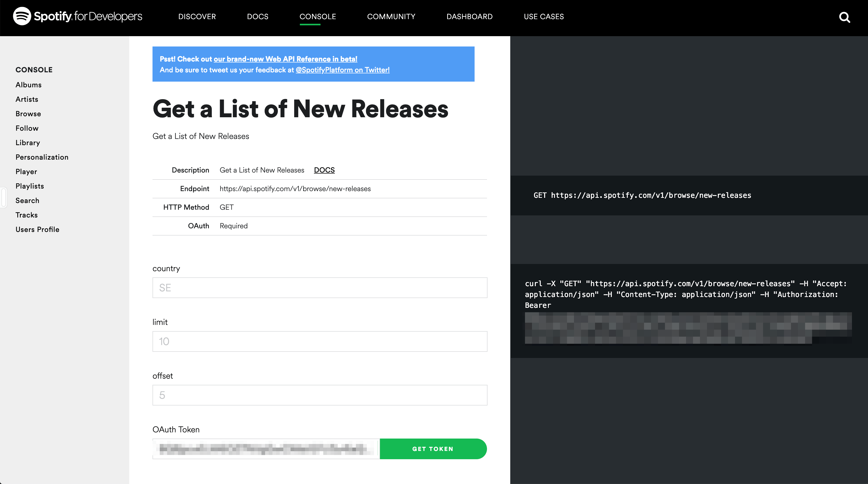Focus the limit input field
This screenshot has width=868, height=484.
[320, 341]
